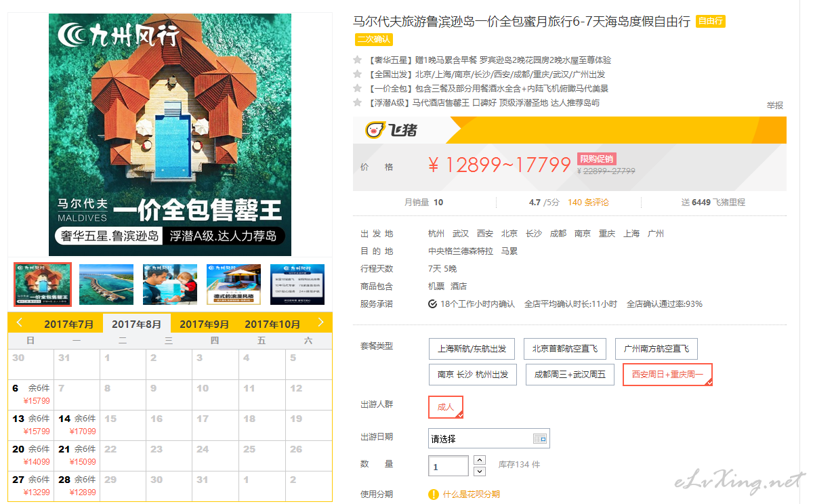
Task: Click the star beside 全国出发 line
Action: pos(358,74)
